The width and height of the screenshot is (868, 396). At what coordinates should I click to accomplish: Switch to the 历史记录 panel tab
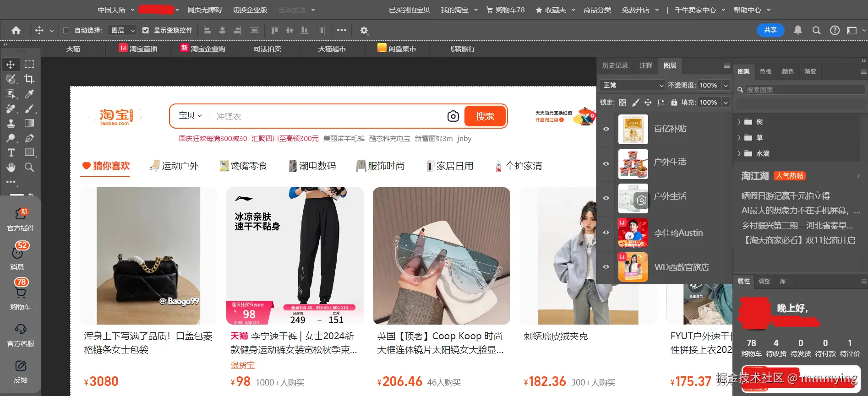coord(615,65)
